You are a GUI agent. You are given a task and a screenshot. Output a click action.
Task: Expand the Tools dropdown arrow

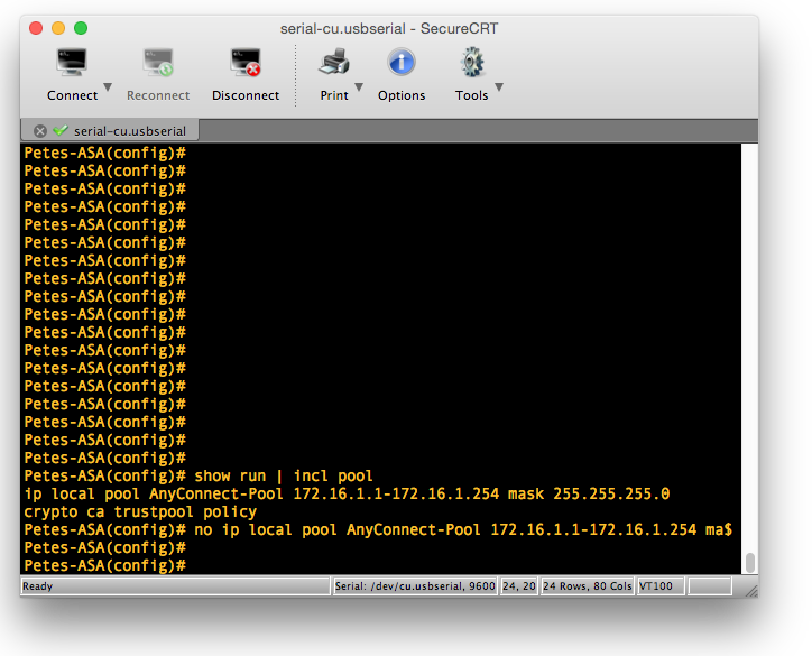pos(499,87)
